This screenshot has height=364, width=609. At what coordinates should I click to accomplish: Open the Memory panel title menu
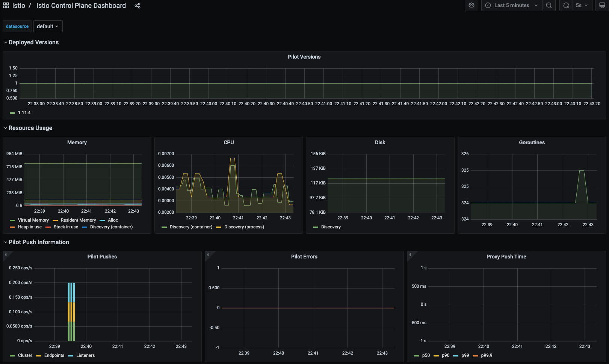(77, 143)
